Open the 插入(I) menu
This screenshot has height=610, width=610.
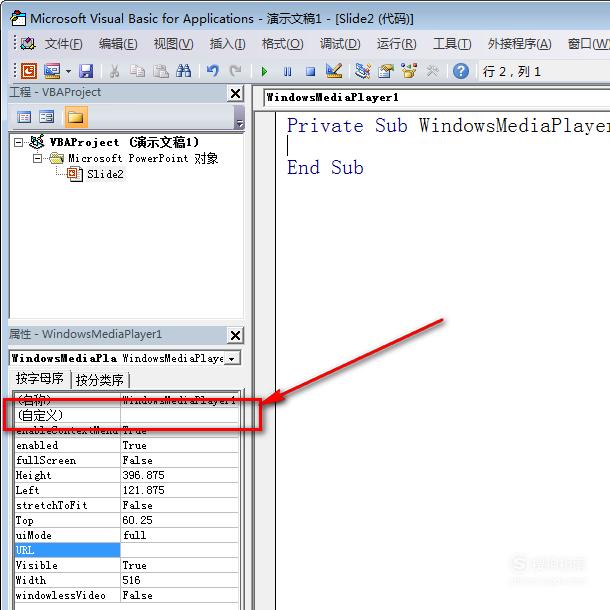pos(228,44)
